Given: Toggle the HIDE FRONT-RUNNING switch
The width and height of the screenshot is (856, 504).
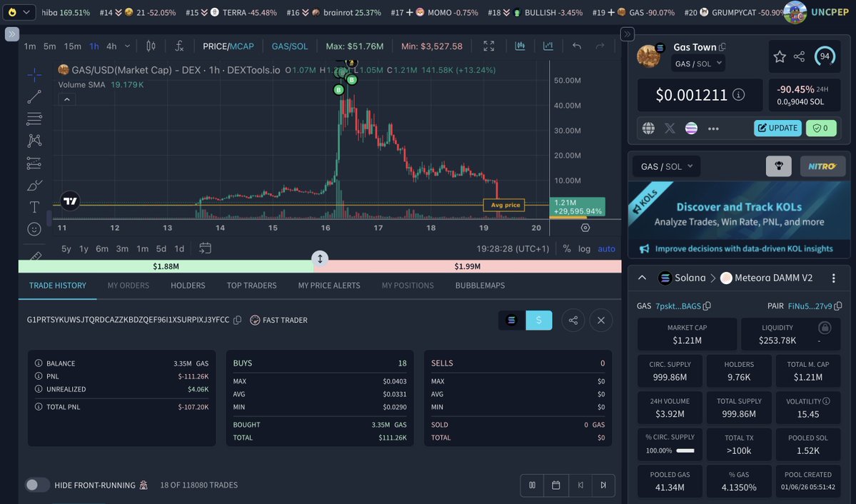Looking at the screenshot, I should [37, 485].
